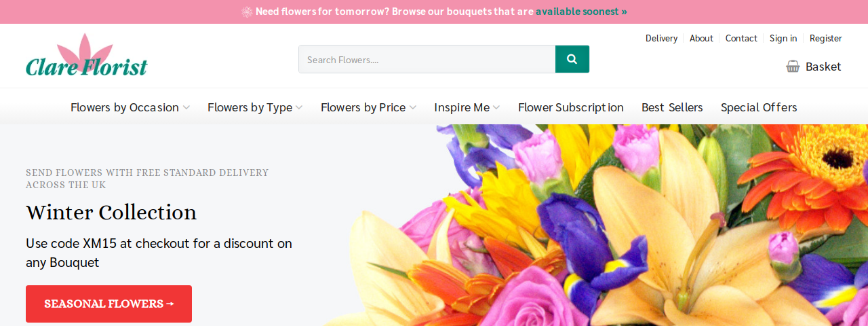Open the About link
This screenshot has width=868, height=326.
tap(701, 38)
